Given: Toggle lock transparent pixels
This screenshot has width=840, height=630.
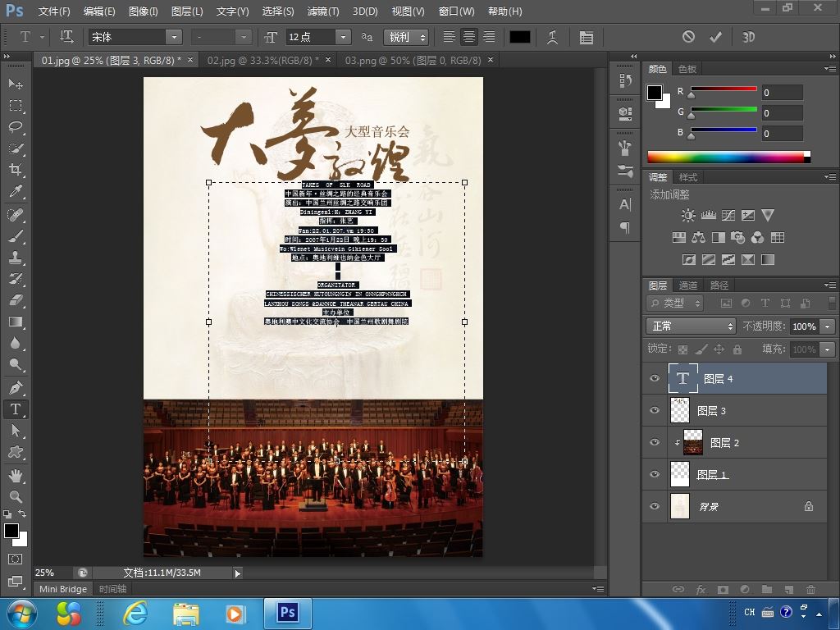Looking at the screenshot, I should click(x=682, y=349).
